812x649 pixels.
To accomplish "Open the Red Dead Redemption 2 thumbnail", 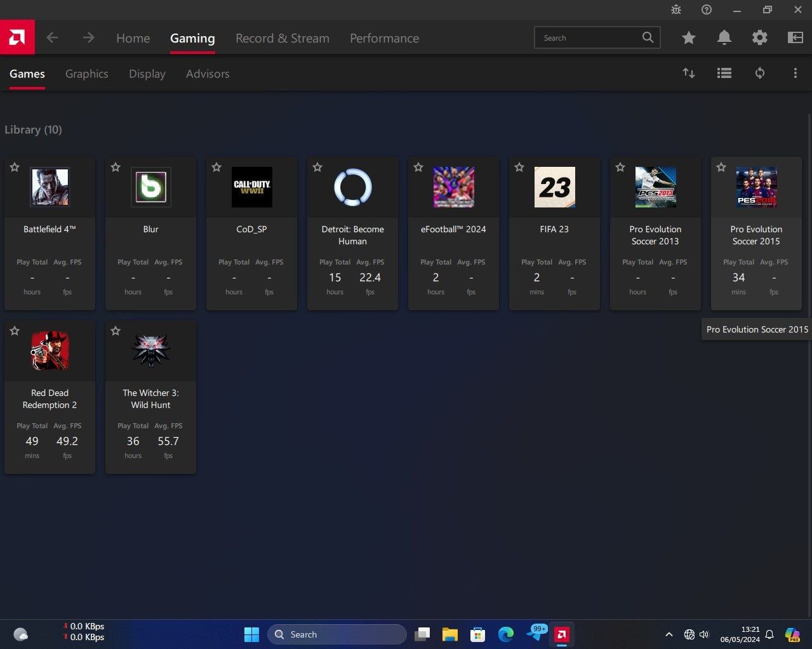I will (x=50, y=351).
